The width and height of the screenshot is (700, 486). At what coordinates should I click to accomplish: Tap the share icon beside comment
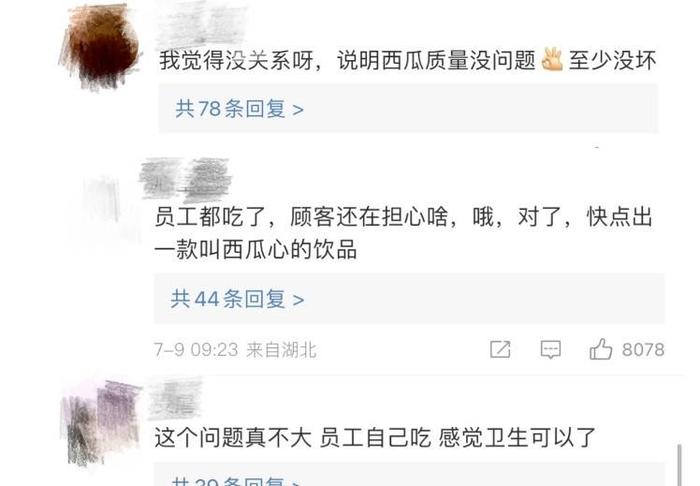coord(500,349)
